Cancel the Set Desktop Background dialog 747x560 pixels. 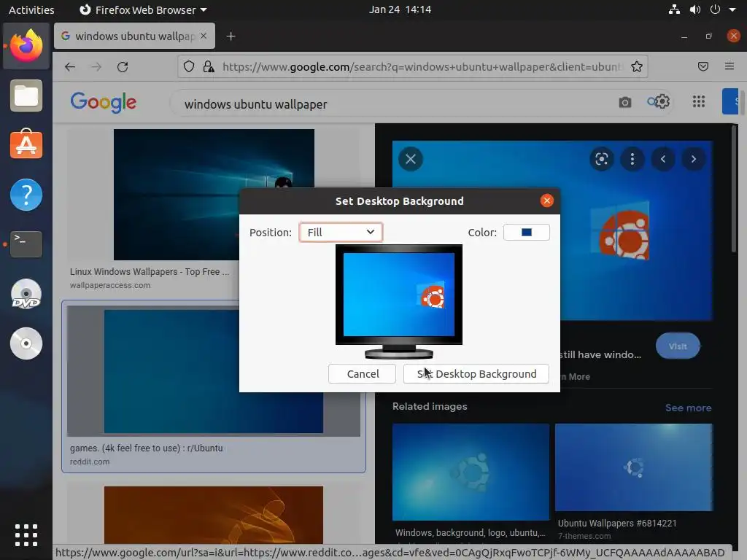[362, 374]
